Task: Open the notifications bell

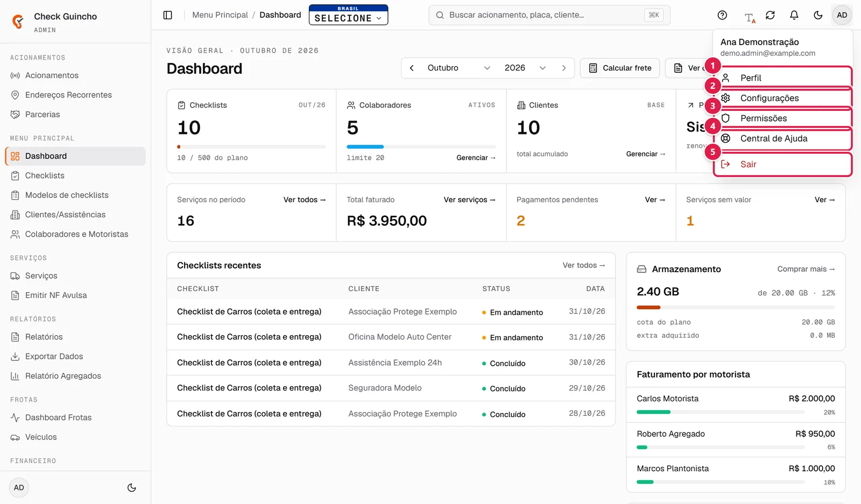Action: click(794, 15)
